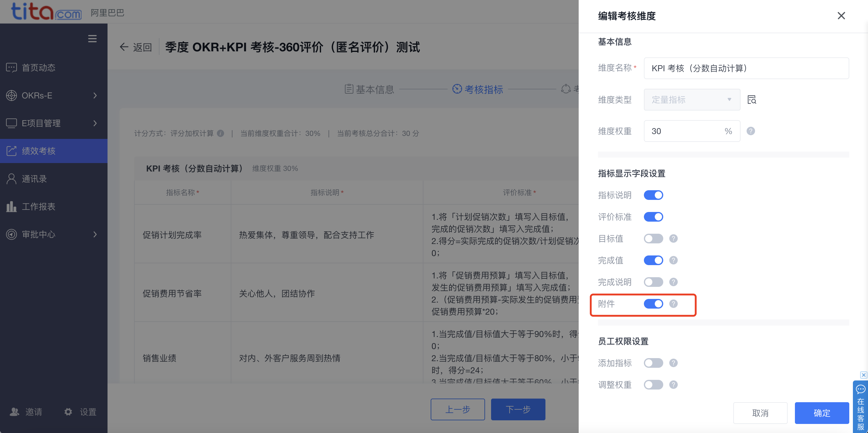Enable the 调整权重 permission switch

[653, 384]
